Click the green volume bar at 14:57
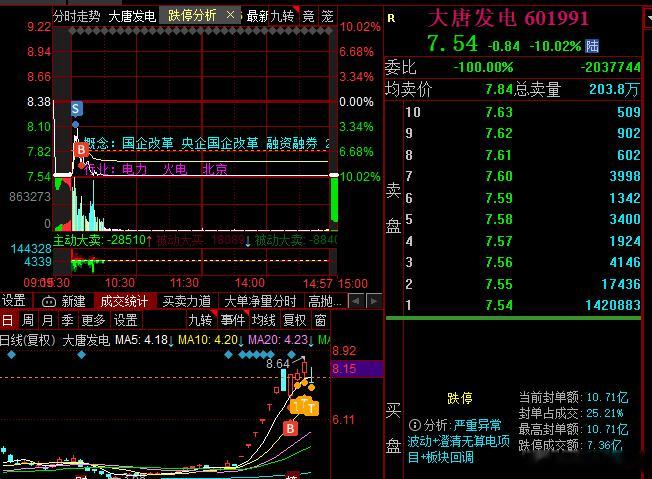This screenshot has height=479, width=652. [334, 199]
